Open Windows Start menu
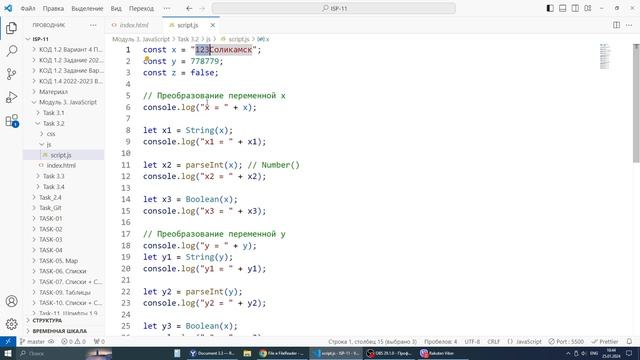Screen dimensions: 640x360 [x=8, y=353]
